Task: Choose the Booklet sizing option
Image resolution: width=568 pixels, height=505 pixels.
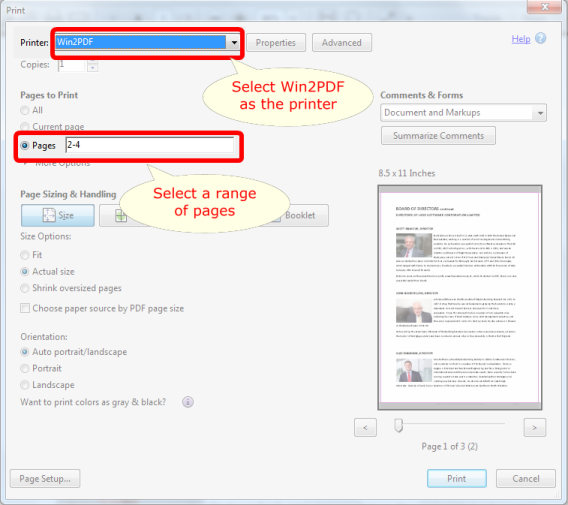Action: (x=300, y=215)
